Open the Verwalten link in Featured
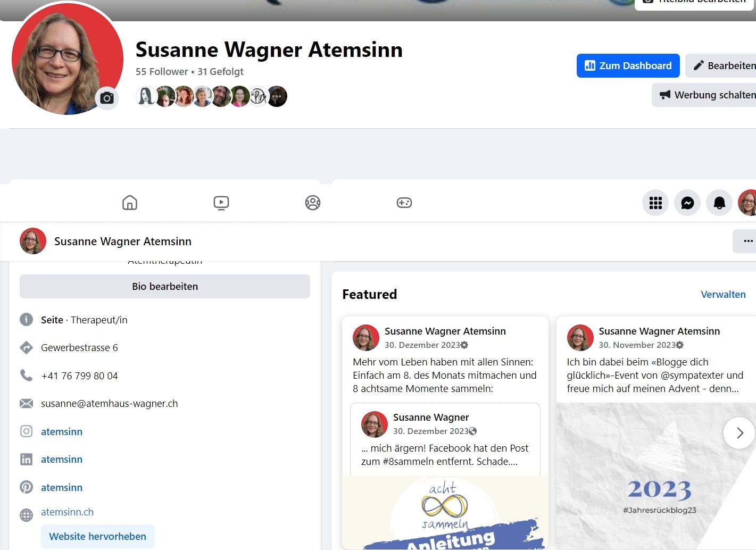The width and height of the screenshot is (756, 550). coord(723,294)
